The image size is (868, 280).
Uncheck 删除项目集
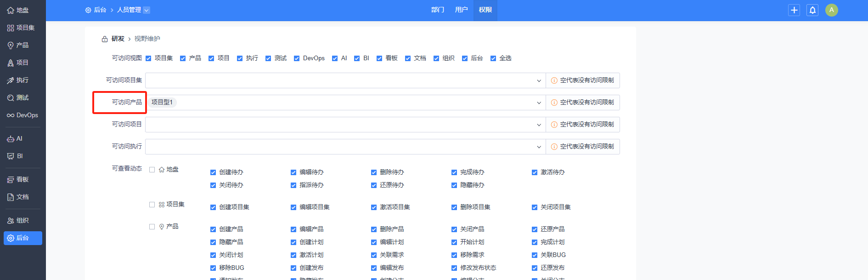pos(454,207)
